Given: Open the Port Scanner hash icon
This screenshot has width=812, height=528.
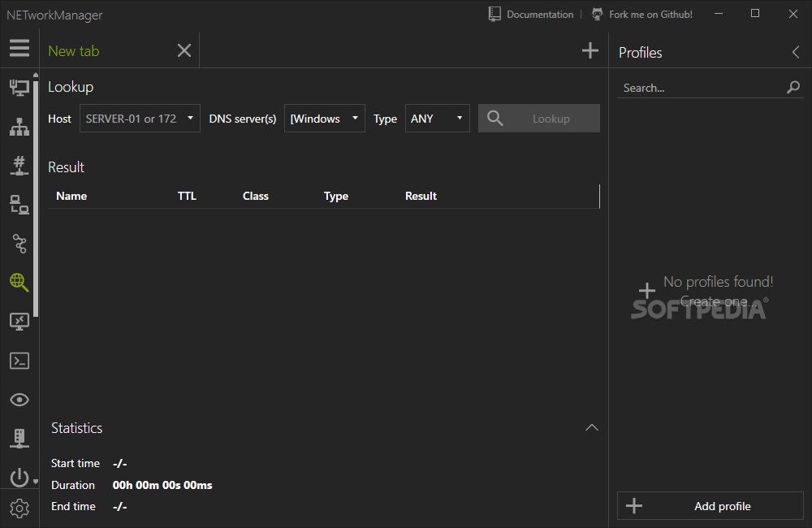Looking at the screenshot, I should [19, 166].
